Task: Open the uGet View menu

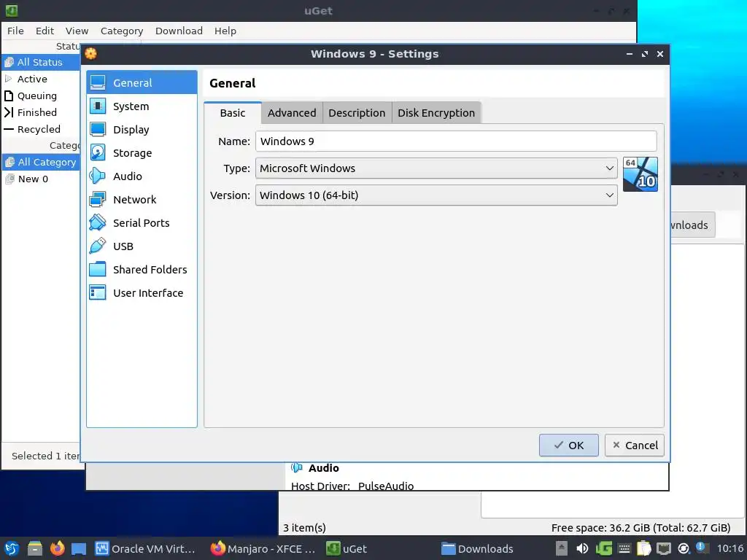Action: pos(77,31)
